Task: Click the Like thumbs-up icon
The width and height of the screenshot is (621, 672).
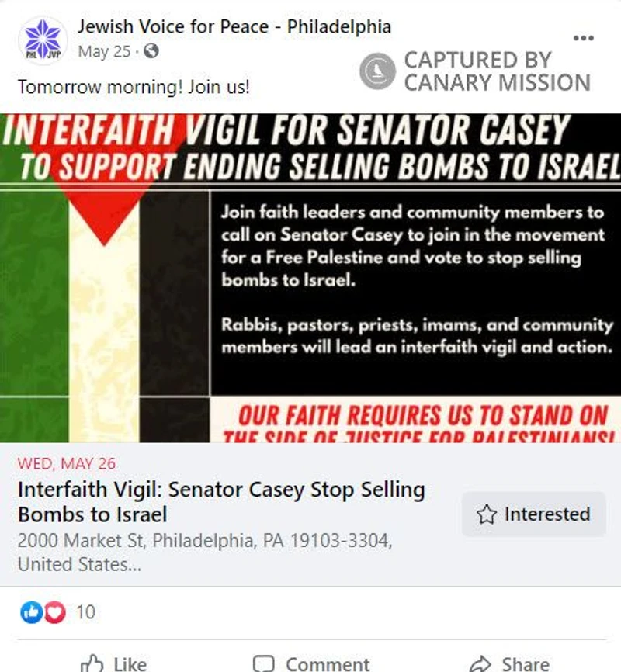Action: [x=92, y=664]
